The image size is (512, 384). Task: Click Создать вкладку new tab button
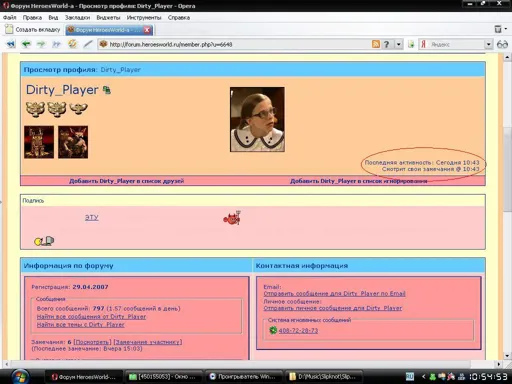coord(33,30)
